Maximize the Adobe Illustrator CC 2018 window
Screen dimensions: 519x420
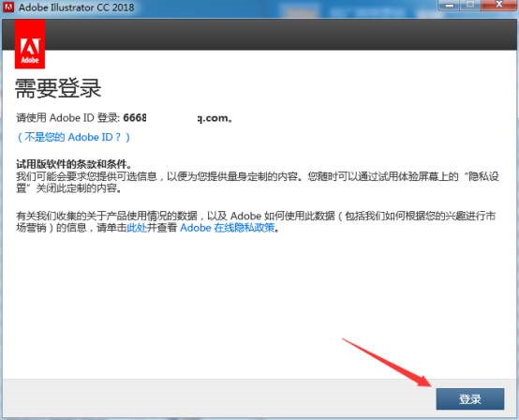coord(470,5)
